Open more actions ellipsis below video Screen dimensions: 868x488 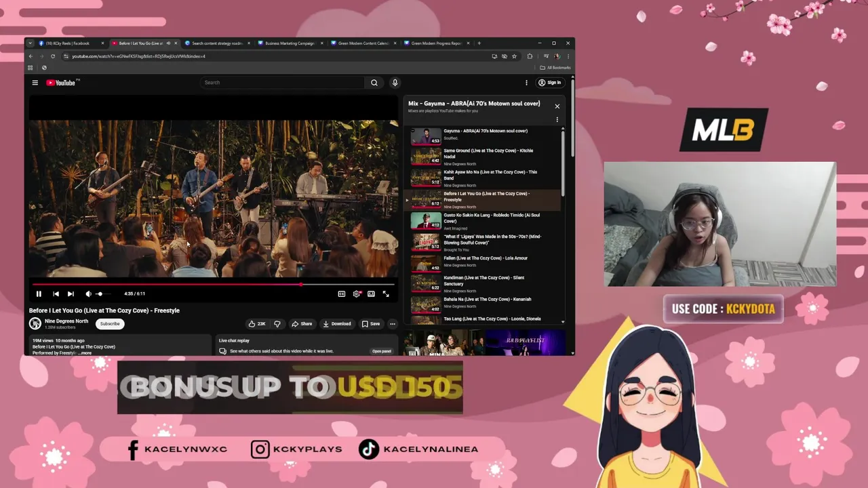(392, 324)
